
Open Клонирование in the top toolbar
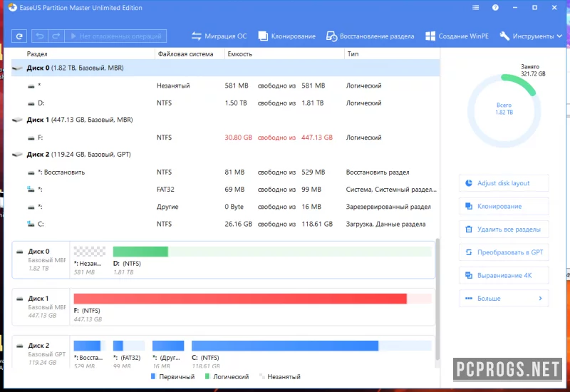287,36
